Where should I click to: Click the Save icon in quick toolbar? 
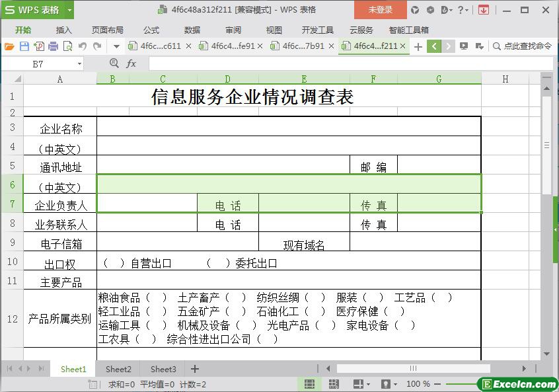point(24,46)
